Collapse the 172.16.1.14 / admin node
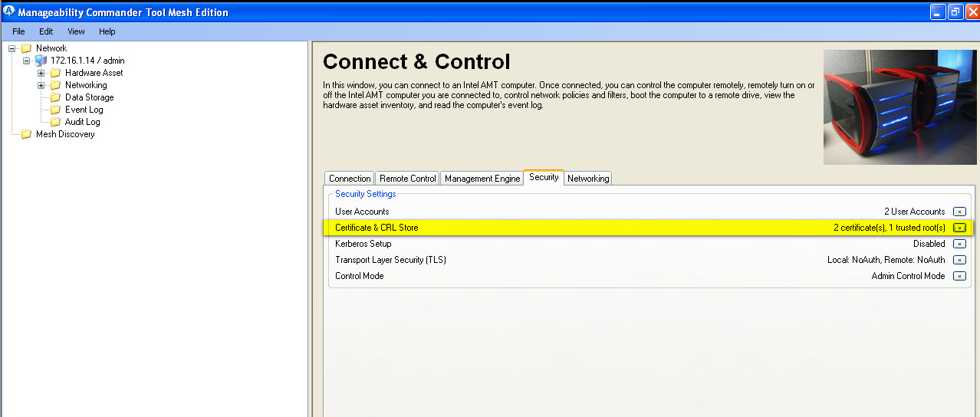The width and height of the screenshot is (980, 417). (x=27, y=61)
